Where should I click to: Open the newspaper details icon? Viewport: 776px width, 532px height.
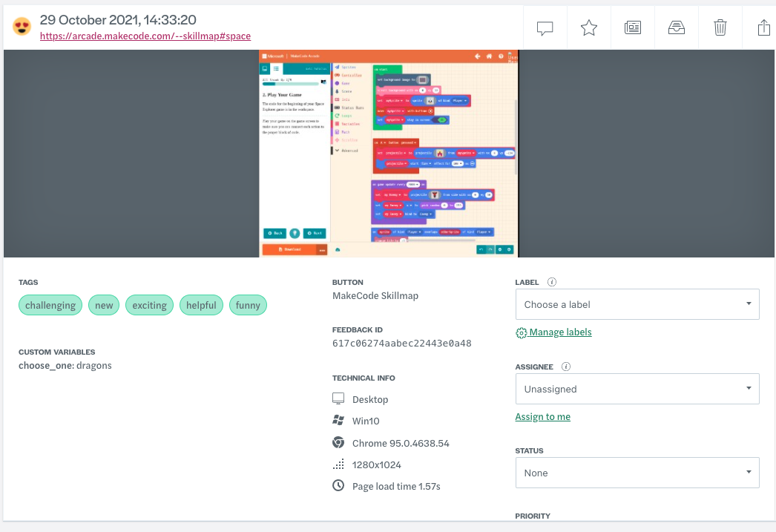pyautogui.click(x=633, y=27)
